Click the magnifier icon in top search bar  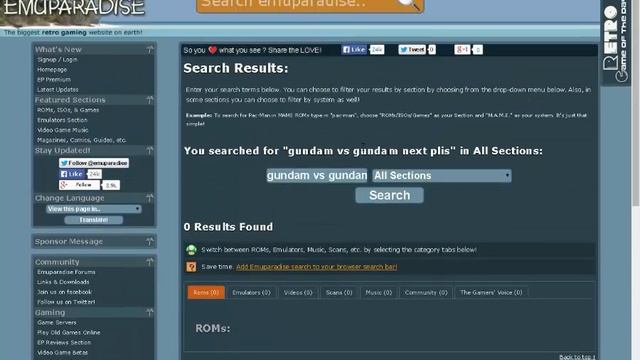coord(408,4)
